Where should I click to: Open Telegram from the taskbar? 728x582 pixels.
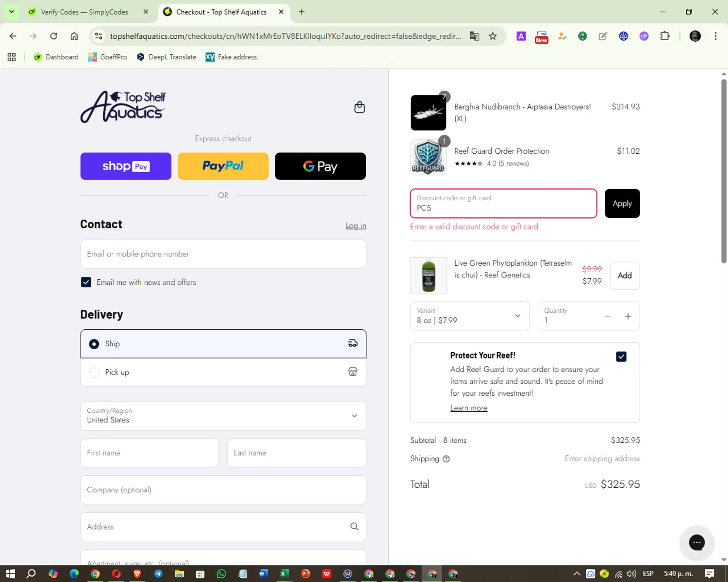tap(158, 574)
